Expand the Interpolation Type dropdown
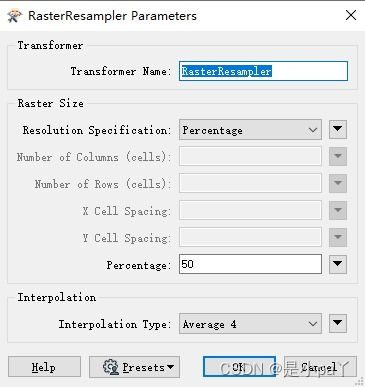365x387 pixels. 250,323
